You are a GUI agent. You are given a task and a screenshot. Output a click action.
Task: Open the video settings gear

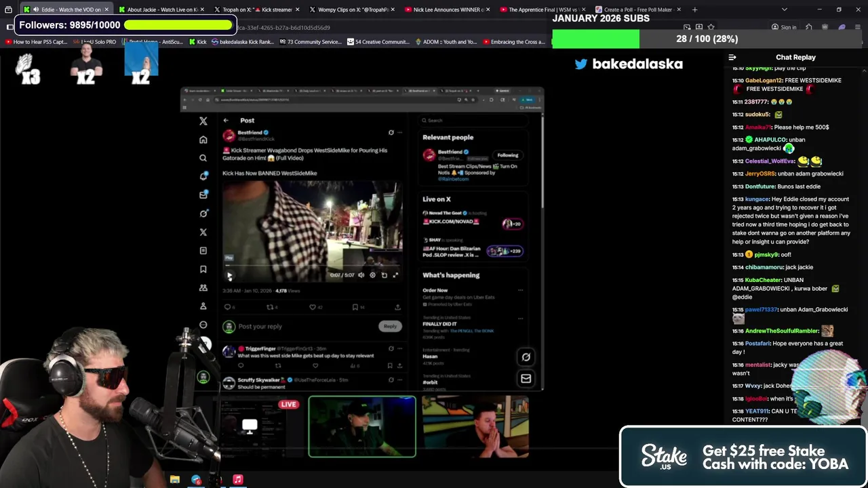[x=372, y=275]
